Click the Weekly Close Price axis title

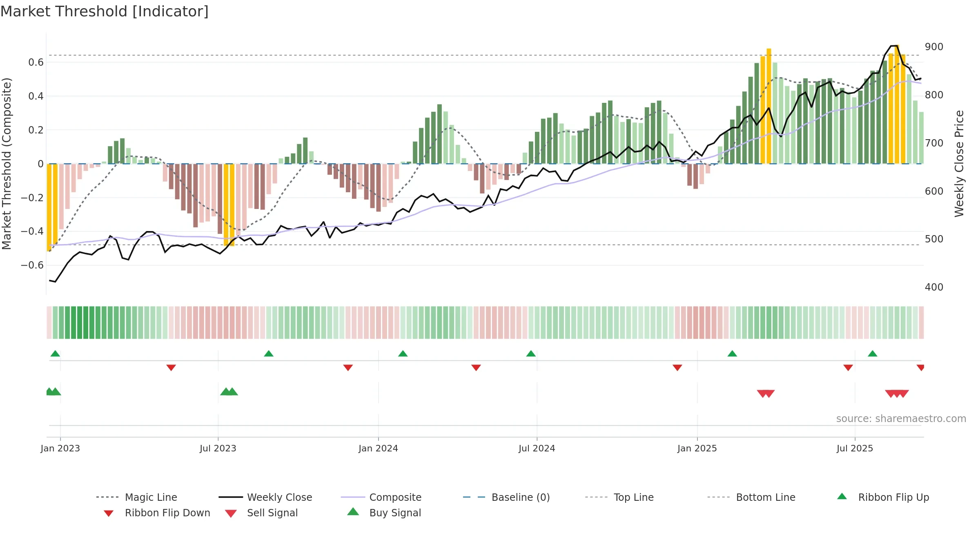959,164
